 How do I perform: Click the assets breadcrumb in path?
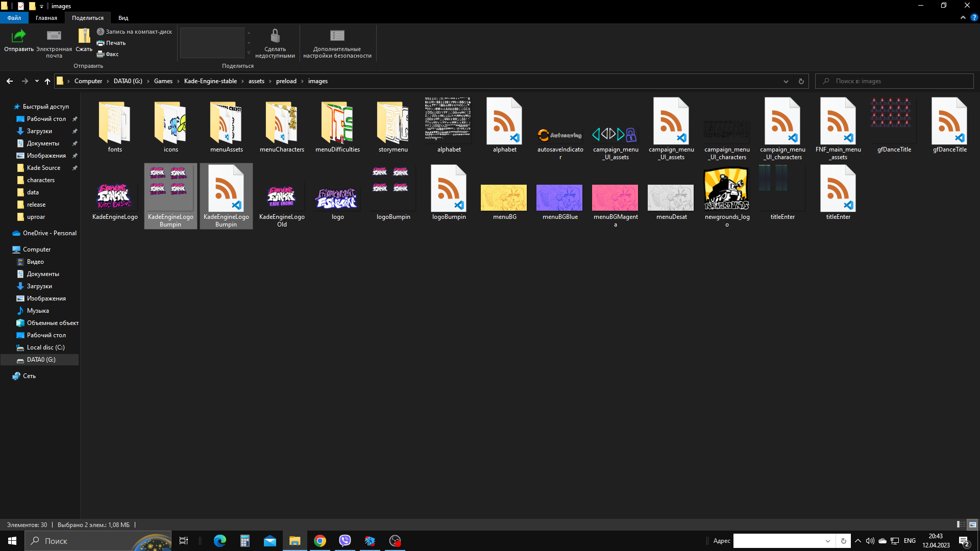click(x=256, y=81)
